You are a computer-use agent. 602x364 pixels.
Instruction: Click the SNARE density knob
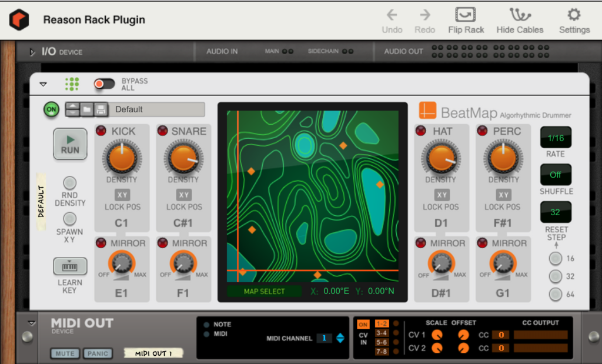pyautogui.click(x=183, y=158)
